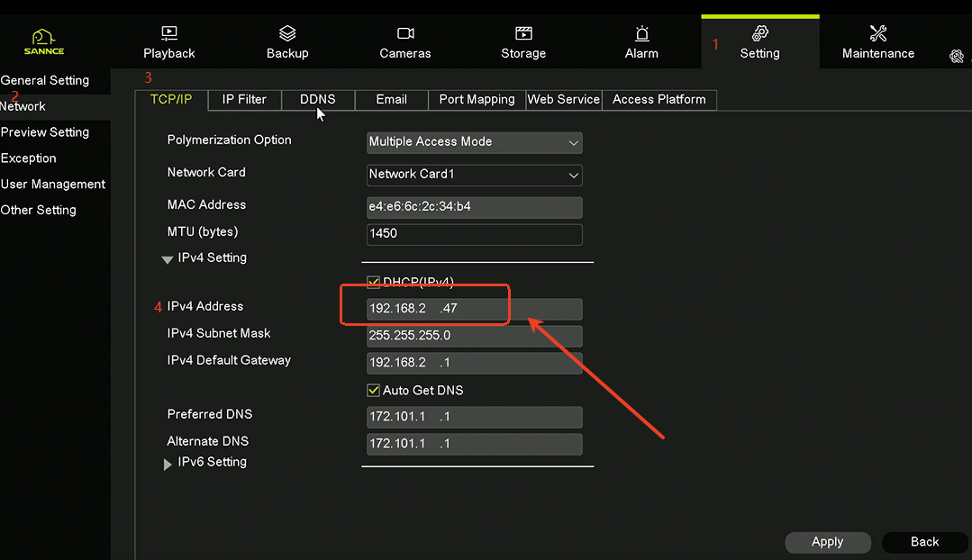Viewport: 972px width, 560px height.
Task: Open the Playback monitor icon
Action: click(x=169, y=32)
